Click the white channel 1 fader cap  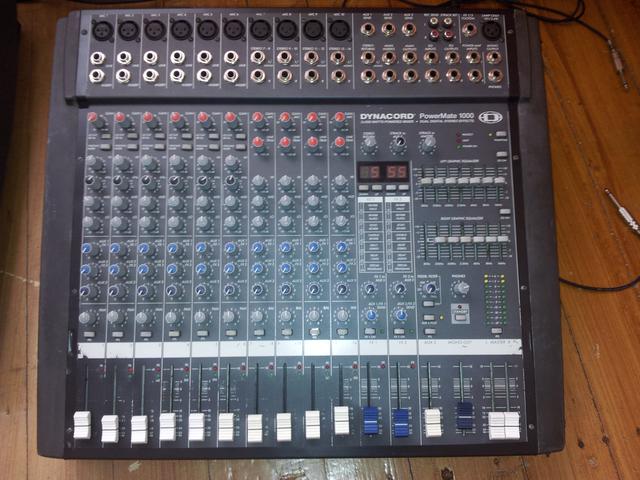pyautogui.click(x=82, y=424)
